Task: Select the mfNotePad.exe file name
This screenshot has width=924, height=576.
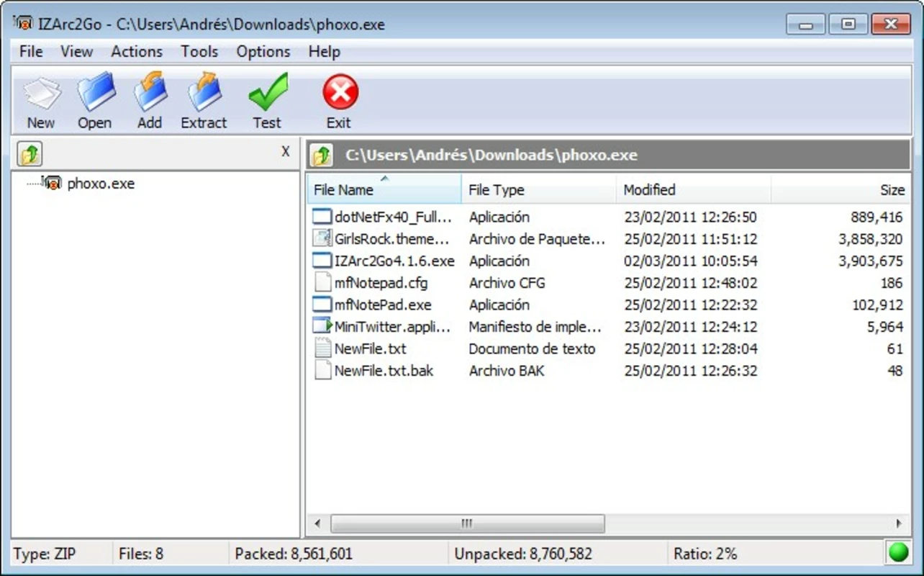Action: (x=383, y=305)
